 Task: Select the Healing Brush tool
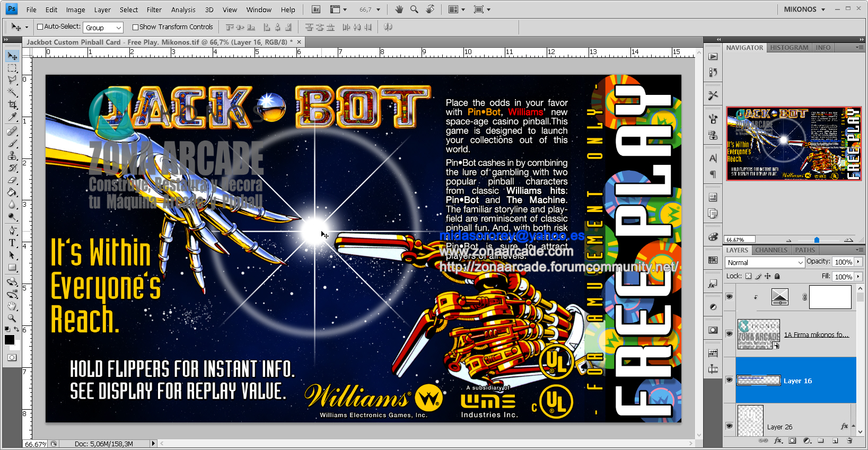12,131
